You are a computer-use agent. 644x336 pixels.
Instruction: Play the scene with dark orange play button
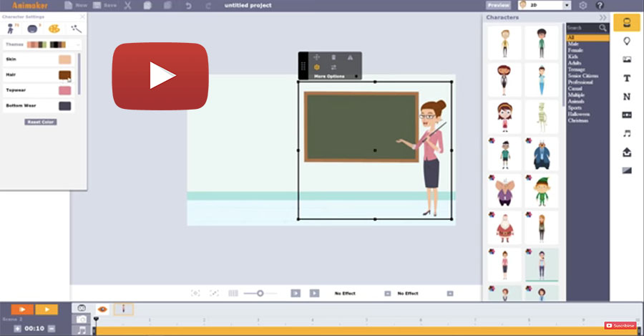point(22,309)
